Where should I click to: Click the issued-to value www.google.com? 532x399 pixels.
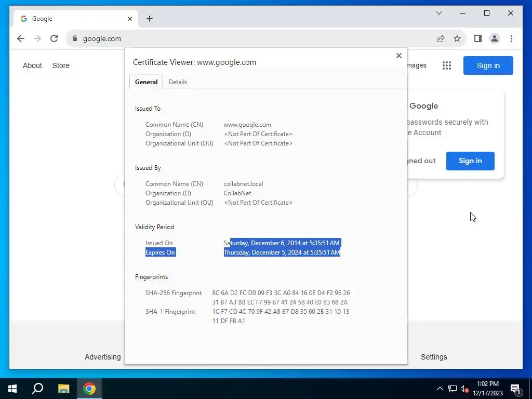coord(247,125)
